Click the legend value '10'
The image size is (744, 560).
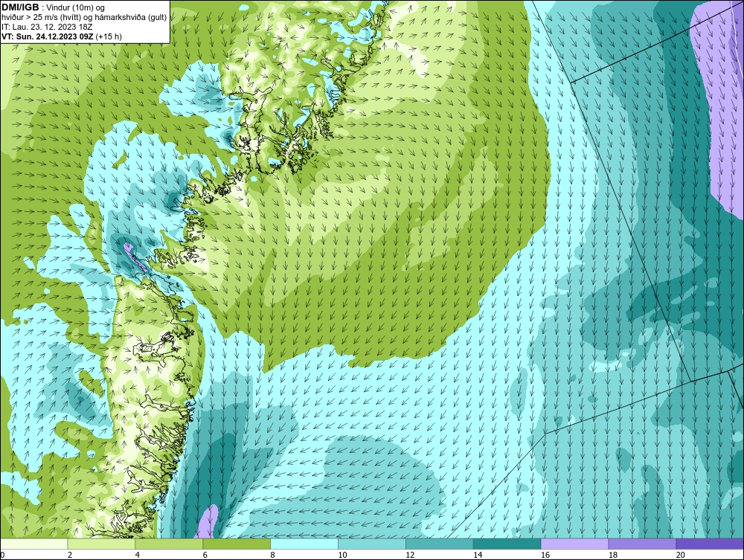[x=342, y=555]
